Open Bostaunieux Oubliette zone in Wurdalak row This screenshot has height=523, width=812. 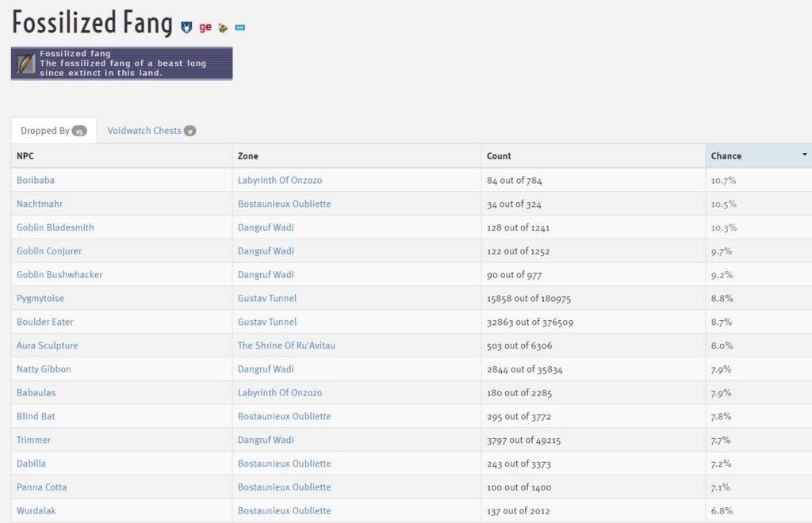click(284, 510)
